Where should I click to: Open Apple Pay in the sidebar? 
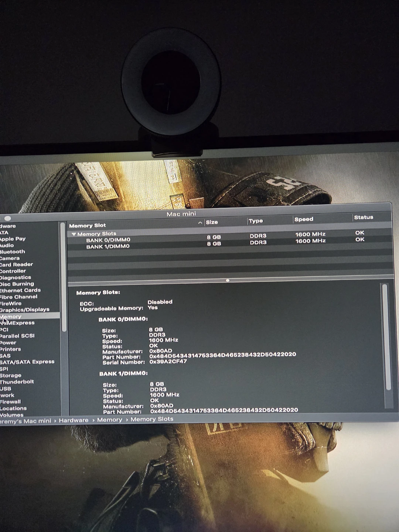click(13, 239)
